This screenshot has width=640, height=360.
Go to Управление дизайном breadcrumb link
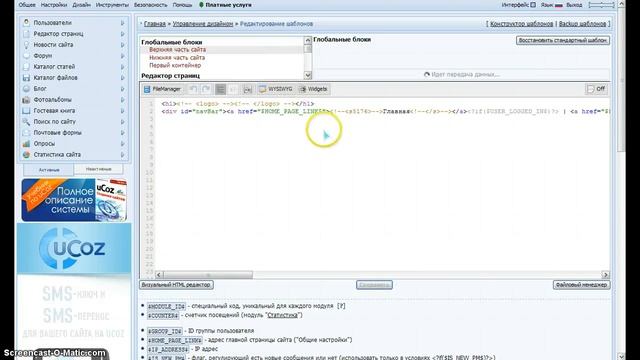tap(203, 24)
